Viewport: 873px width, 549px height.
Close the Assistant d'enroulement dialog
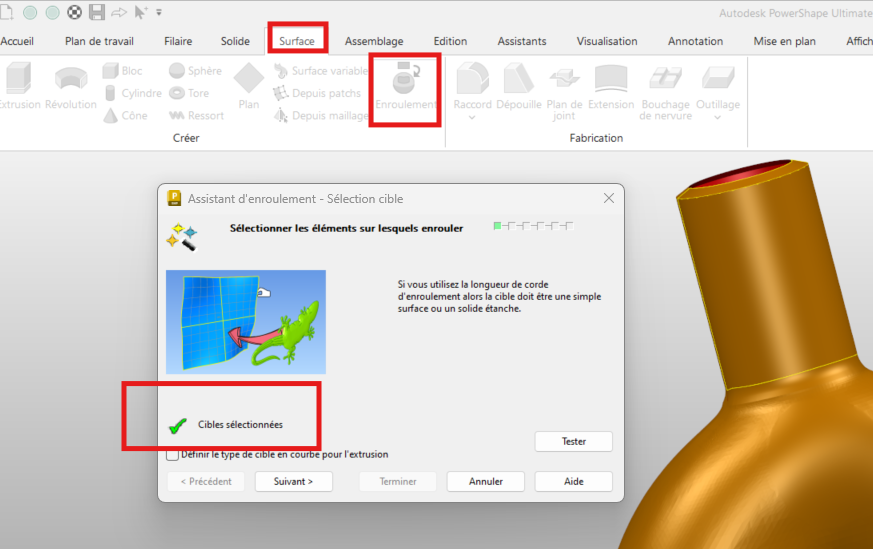(609, 198)
